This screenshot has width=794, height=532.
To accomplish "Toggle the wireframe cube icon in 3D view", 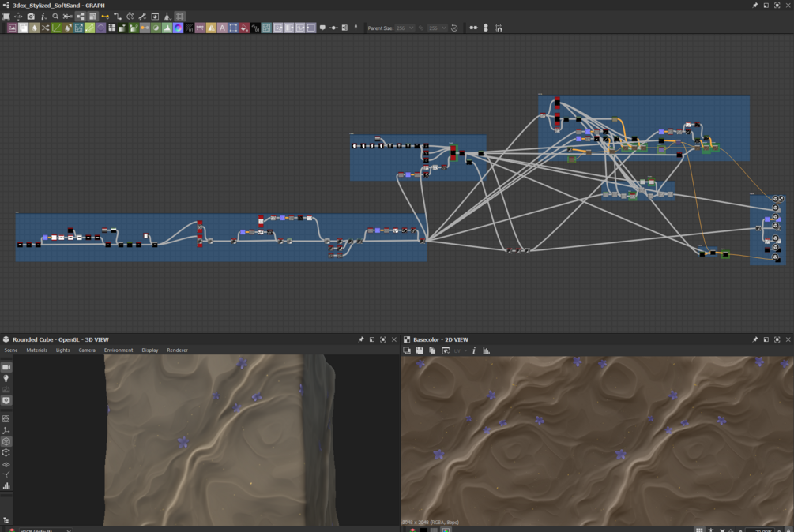I will click(x=6, y=452).
